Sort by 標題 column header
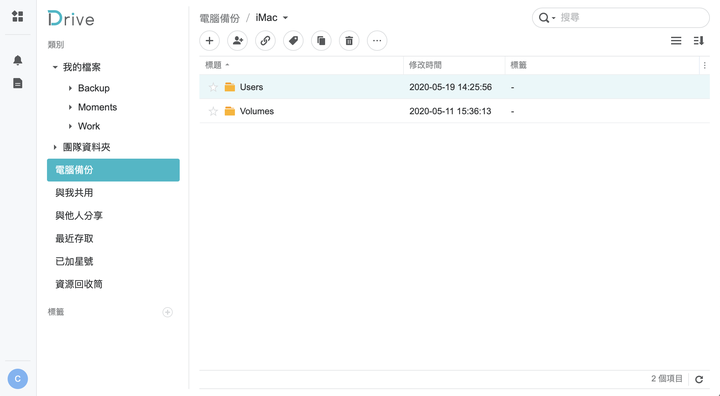The width and height of the screenshot is (720, 396). 301,65
